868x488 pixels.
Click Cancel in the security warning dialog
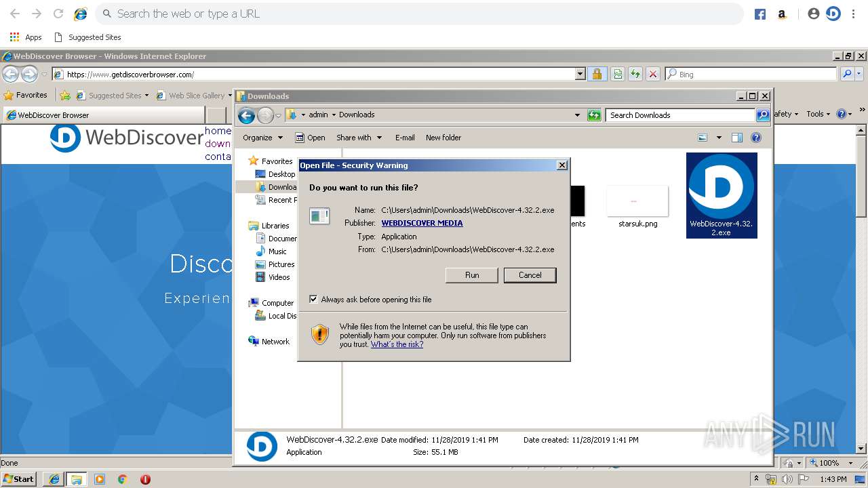click(530, 275)
